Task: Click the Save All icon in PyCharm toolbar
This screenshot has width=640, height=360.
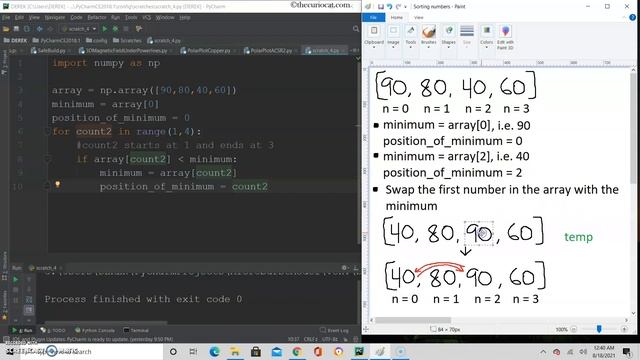Action: 16,29
